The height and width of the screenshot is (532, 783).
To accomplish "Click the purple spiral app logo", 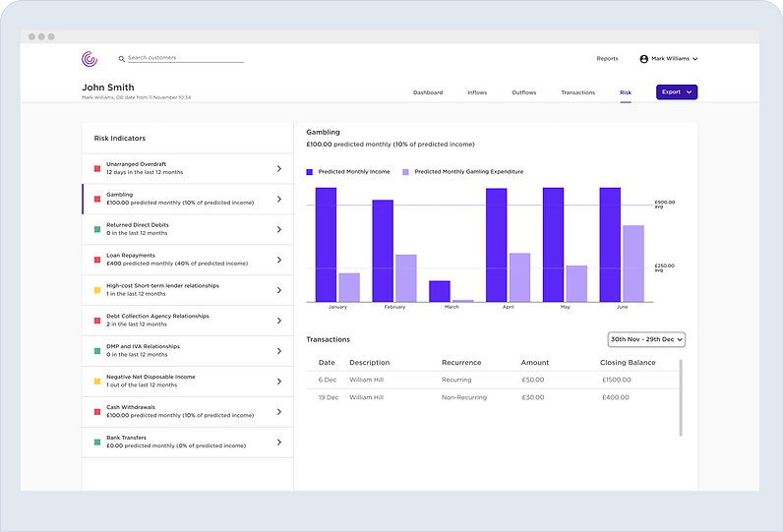I will (90, 59).
